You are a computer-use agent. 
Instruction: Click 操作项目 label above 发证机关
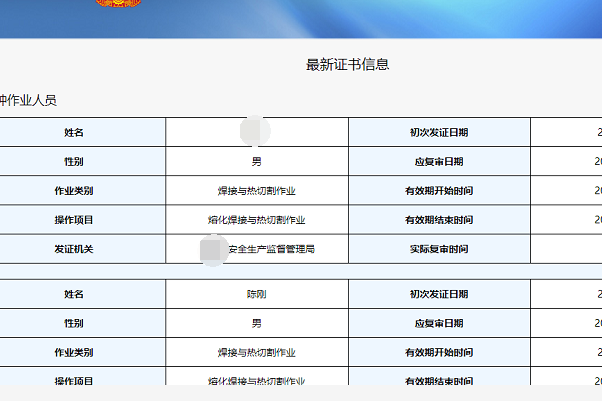click(74, 220)
